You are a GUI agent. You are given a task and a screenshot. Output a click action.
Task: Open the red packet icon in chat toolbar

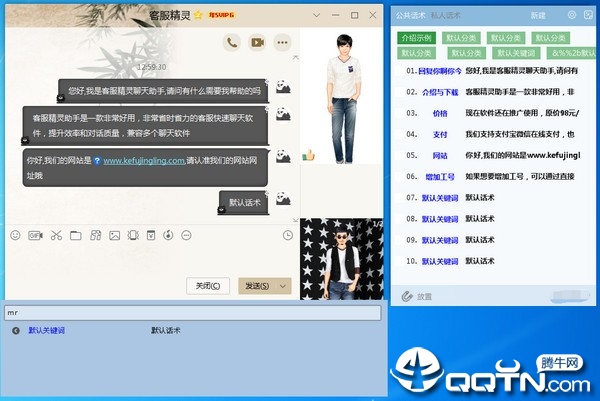pyautogui.click(x=151, y=235)
